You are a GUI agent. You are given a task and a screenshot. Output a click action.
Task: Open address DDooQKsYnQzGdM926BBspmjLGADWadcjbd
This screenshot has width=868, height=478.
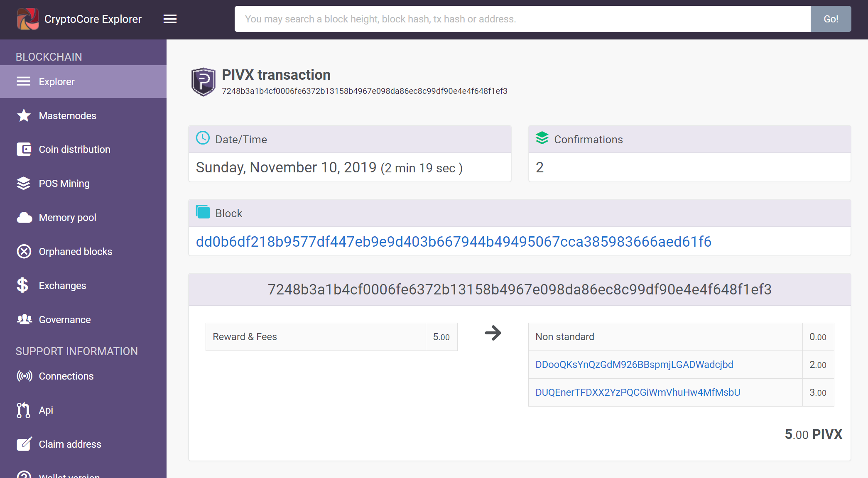(634, 365)
